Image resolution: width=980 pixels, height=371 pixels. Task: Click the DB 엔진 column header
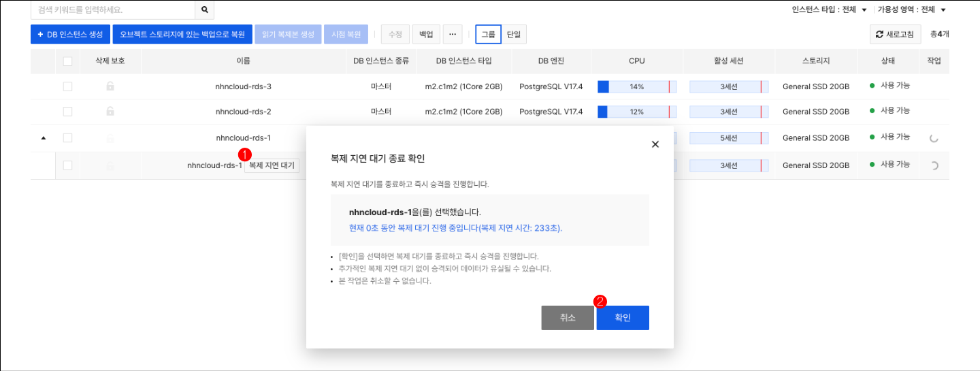pos(551,61)
